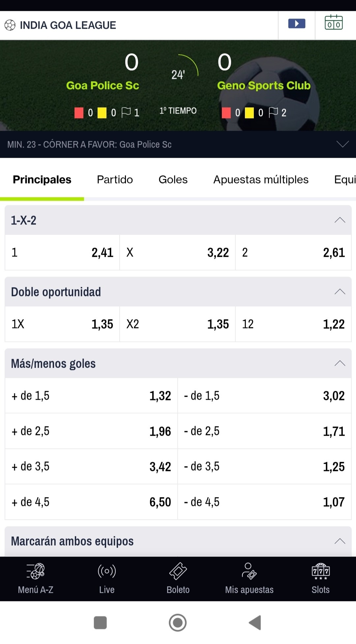Open the scoreboard icon in header
Image resolution: width=356 pixels, height=644 pixels.
(x=334, y=23)
